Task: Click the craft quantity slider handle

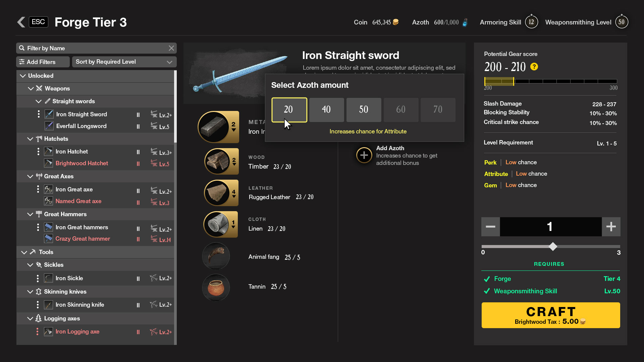Action: click(553, 247)
